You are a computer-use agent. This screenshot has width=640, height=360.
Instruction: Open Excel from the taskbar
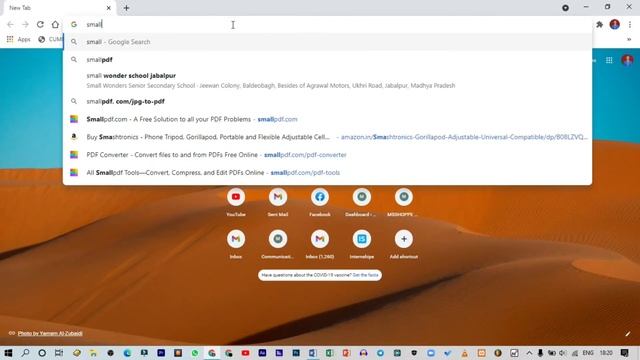click(x=330, y=353)
